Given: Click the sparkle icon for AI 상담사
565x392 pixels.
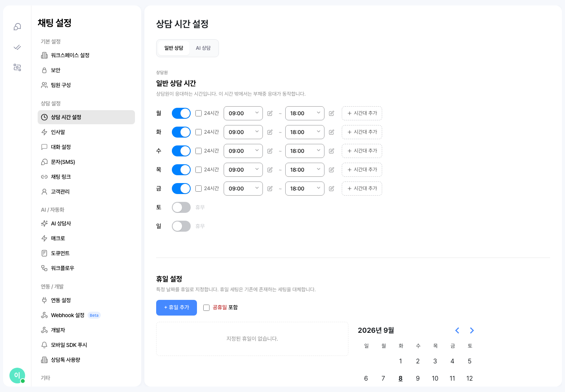Looking at the screenshot, I should (44, 223).
